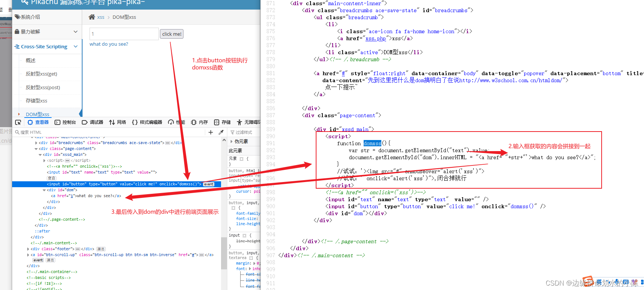The height and width of the screenshot is (290, 644).
Task: Open the 样式编辑器 style editor tab
Action: tap(147, 122)
